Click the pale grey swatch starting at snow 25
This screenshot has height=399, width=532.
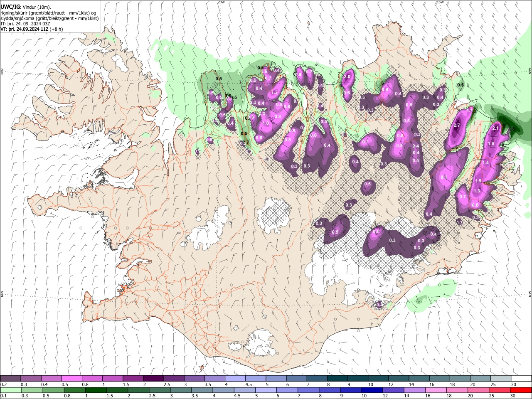coord(501,378)
